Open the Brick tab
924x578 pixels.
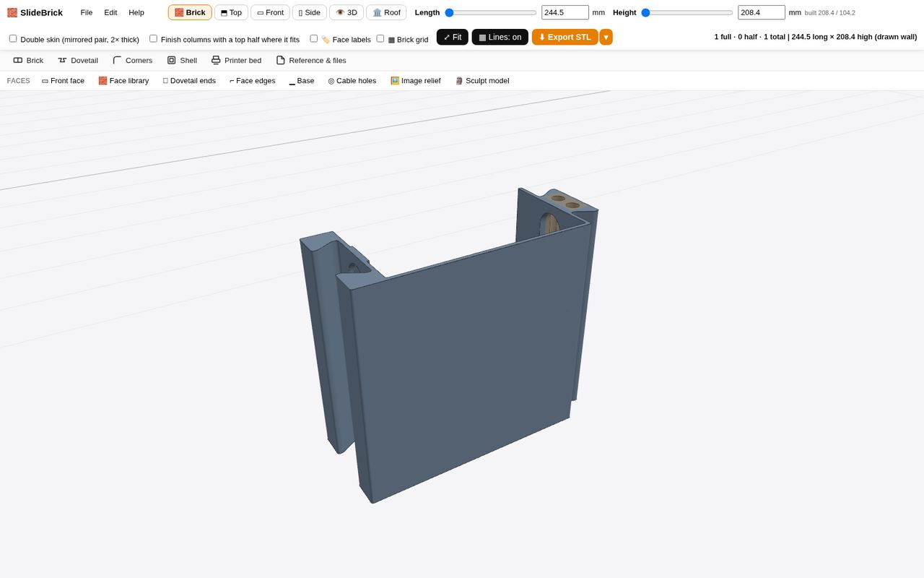[x=28, y=60]
